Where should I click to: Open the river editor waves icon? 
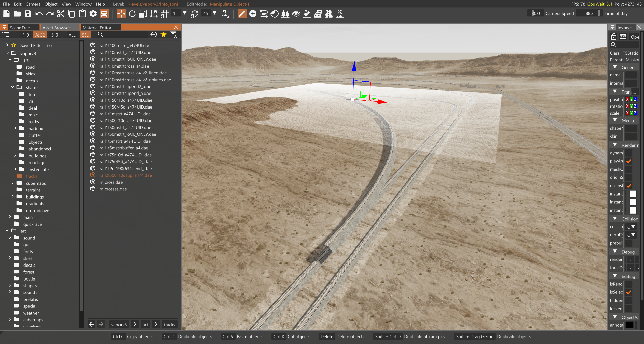[x=318, y=14]
